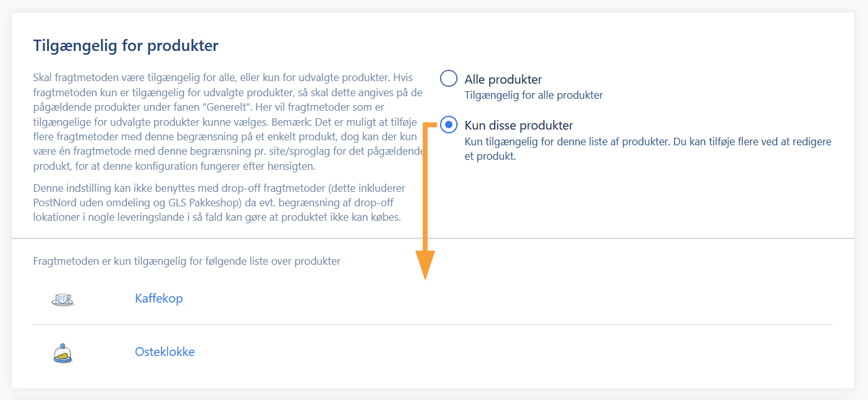The height and width of the screenshot is (400, 868).
Task: Click 'Tilgængelig for alle produkter' description
Action: tap(534, 96)
